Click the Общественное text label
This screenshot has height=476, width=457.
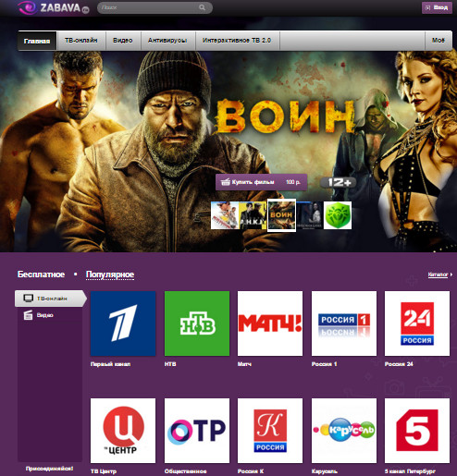[185, 471]
